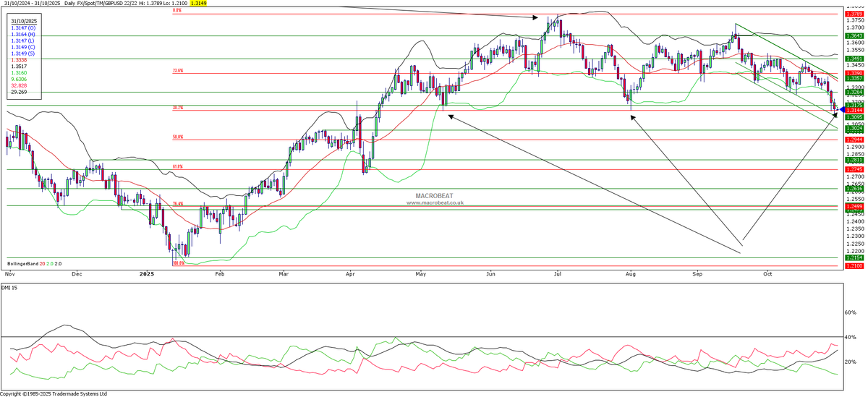Click the 23.6% Fibonacci level label
868x397 pixels.
tap(177, 71)
